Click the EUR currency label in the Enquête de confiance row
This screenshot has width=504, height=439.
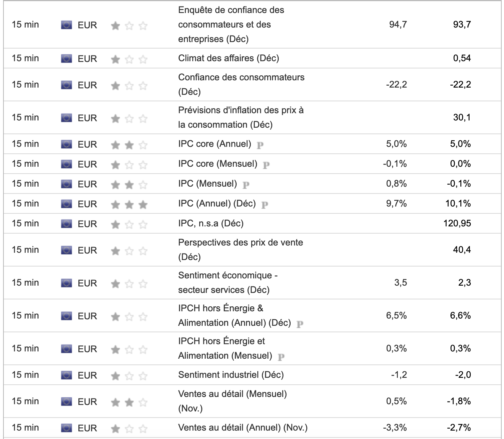87,25
